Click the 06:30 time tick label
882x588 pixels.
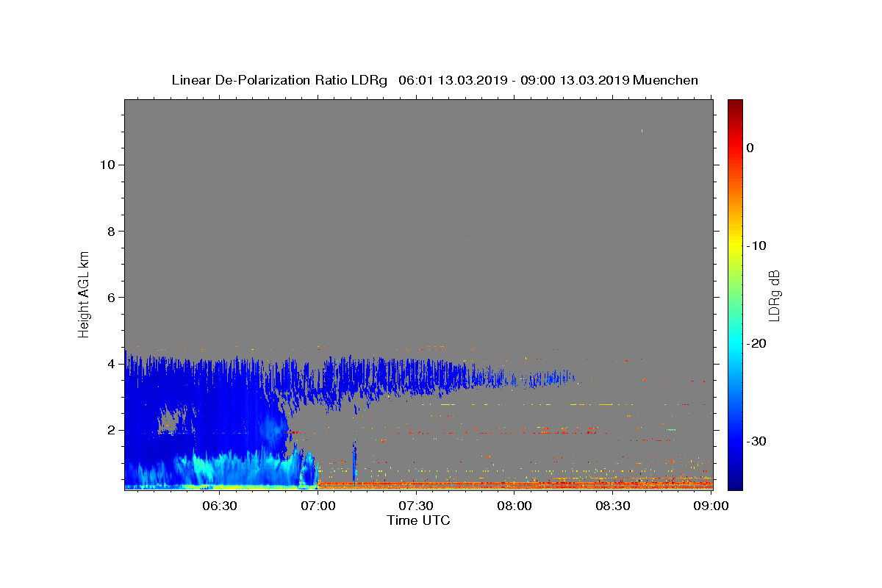[219, 506]
